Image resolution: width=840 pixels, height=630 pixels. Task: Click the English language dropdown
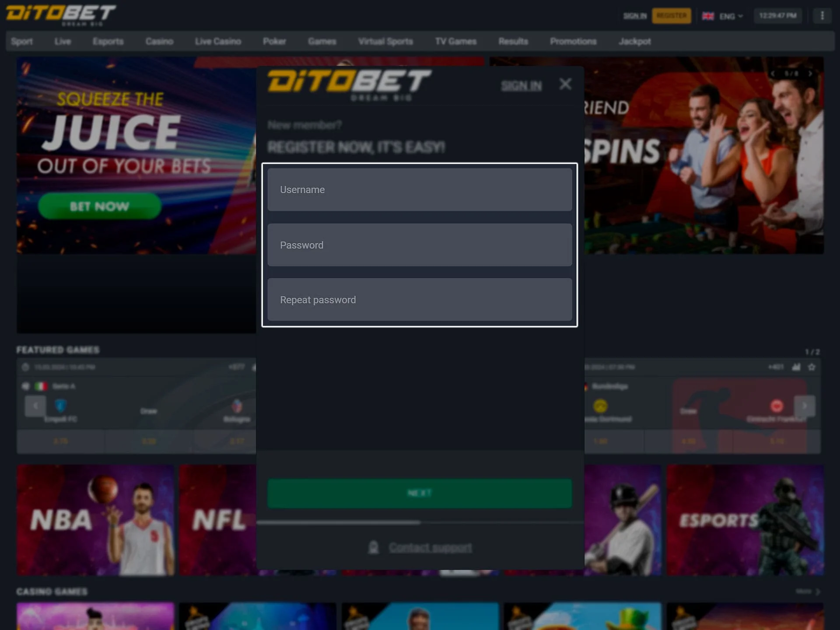coord(722,16)
